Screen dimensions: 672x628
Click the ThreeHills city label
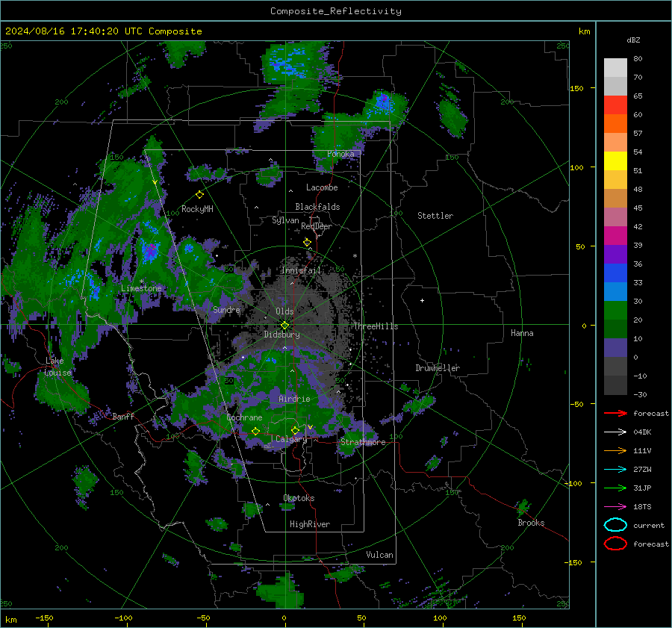click(x=376, y=326)
